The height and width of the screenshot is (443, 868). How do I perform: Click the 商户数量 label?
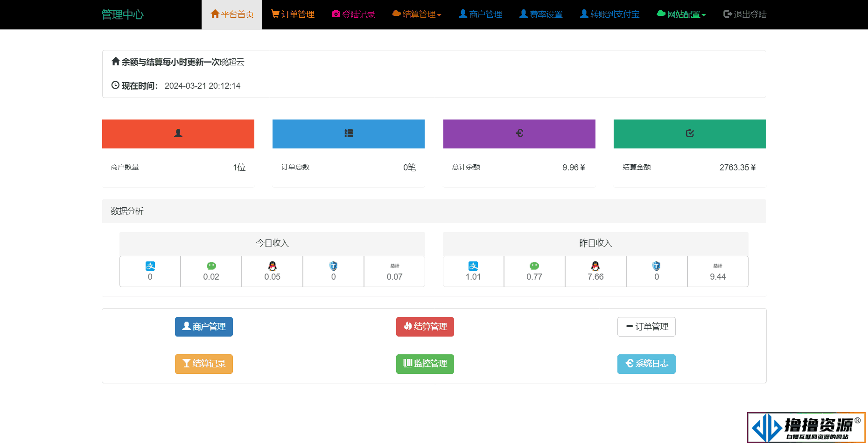coord(125,167)
